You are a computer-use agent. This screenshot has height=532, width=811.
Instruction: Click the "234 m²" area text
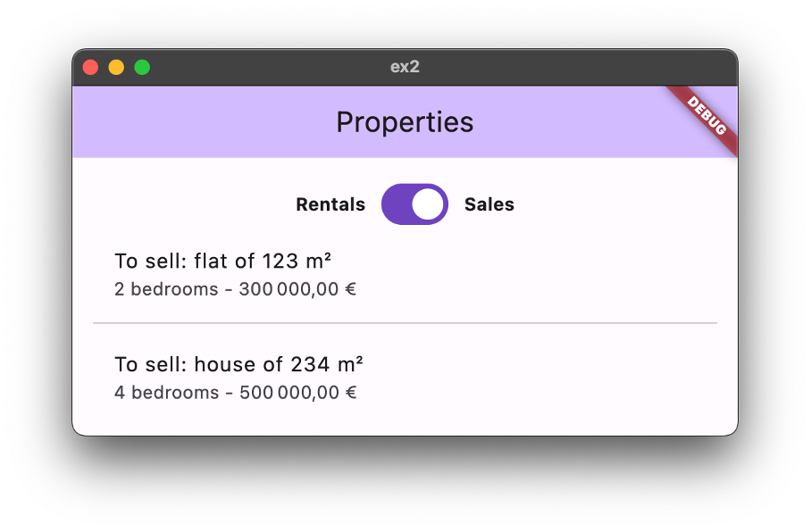[x=326, y=364]
